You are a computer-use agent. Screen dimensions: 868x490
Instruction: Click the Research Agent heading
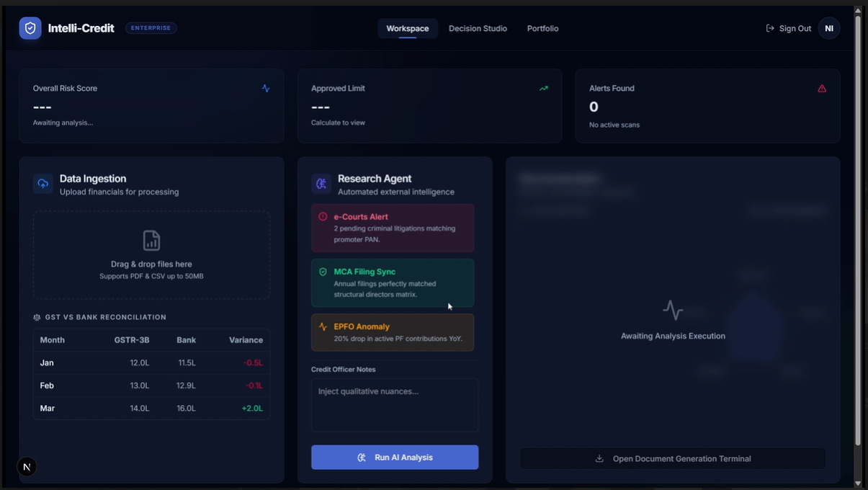pyautogui.click(x=375, y=179)
